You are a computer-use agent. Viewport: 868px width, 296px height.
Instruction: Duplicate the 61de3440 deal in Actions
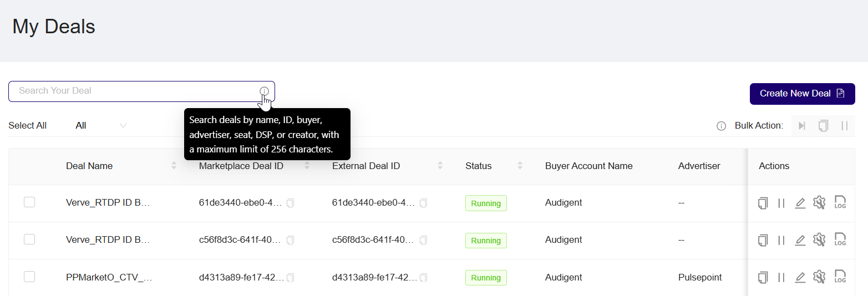pos(763,203)
